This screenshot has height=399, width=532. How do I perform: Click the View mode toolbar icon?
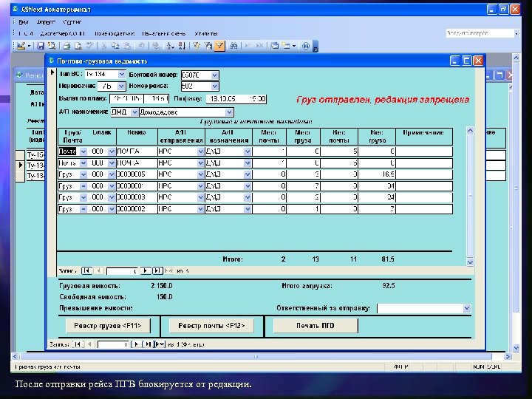coord(21,46)
